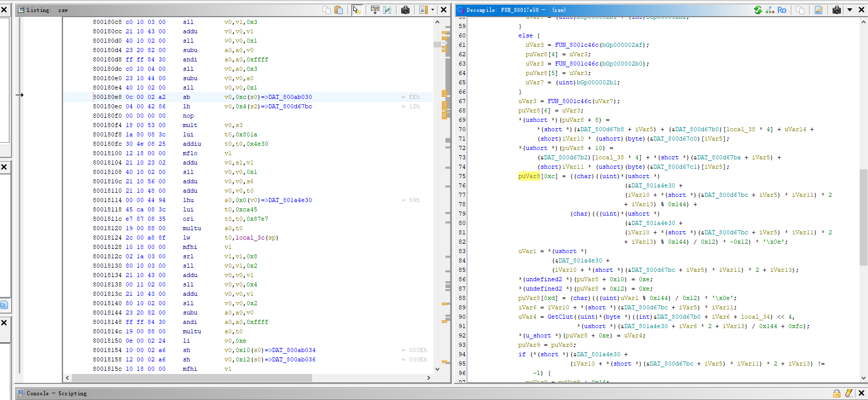Click the Listing vertical scrollbar thumb

[x=437, y=44]
